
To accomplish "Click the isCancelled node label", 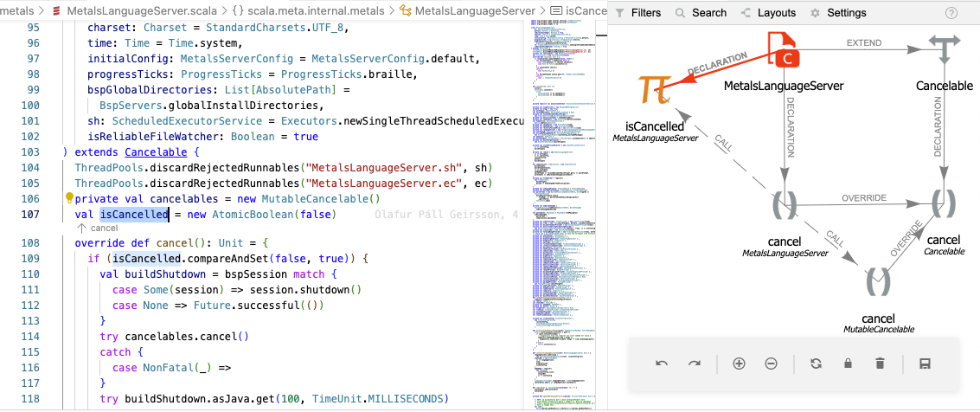I will [x=655, y=127].
